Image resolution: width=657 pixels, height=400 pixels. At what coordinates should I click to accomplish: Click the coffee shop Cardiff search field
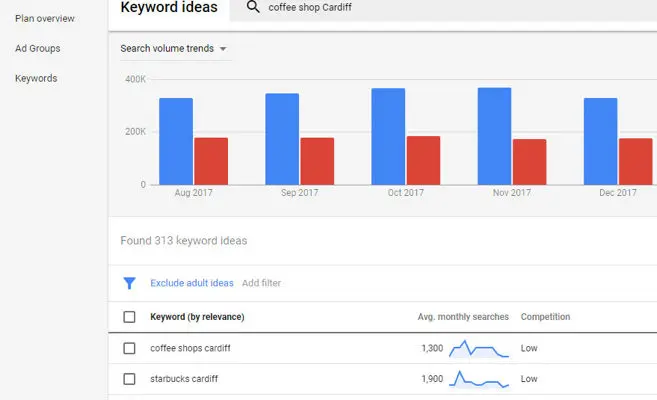point(443,8)
